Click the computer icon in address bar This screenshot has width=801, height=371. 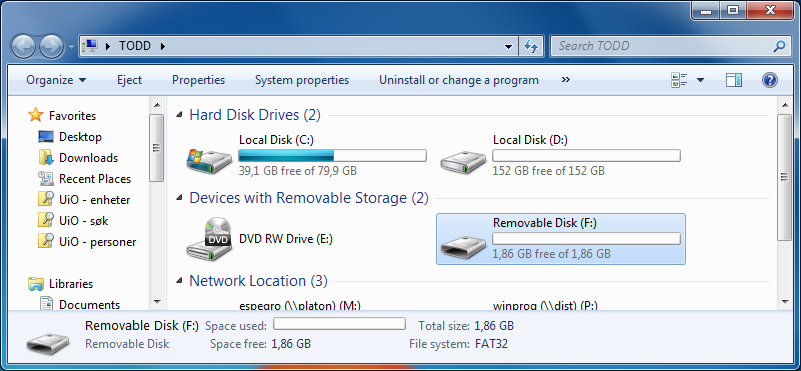(x=89, y=46)
